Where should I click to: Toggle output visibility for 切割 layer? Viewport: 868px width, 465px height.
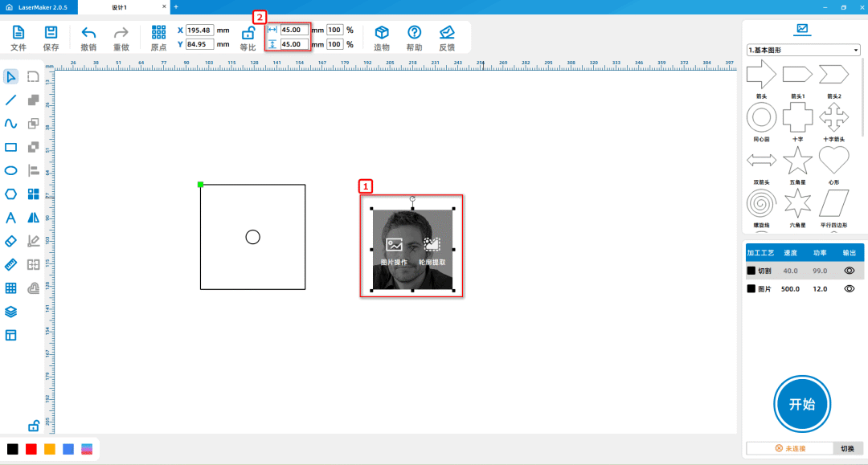coord(849,271)
